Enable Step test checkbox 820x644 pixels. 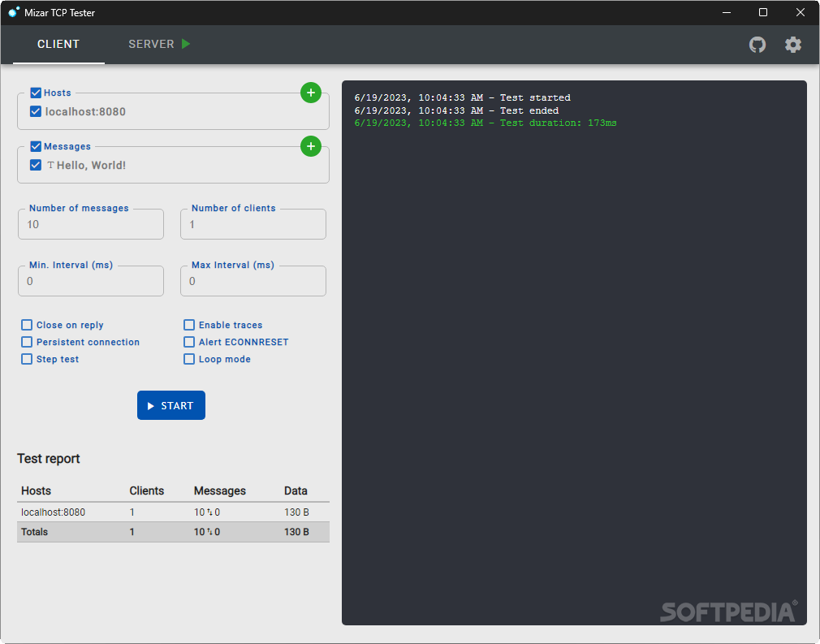(27, 359)
